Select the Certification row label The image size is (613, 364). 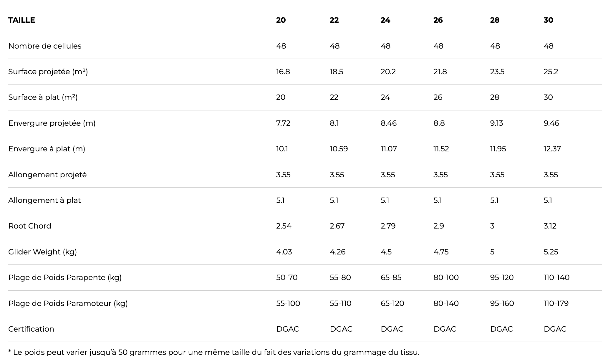tap(31, 329)
